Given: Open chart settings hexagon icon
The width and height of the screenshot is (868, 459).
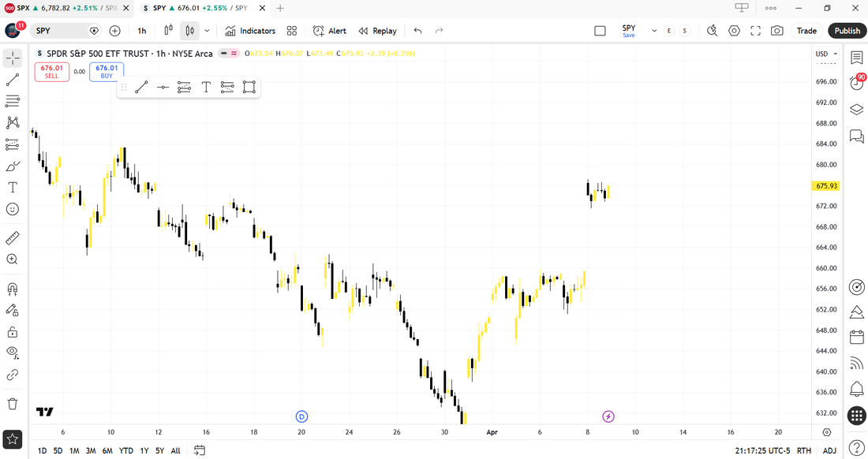Looking at the screenshot, I should click(734, 31).
